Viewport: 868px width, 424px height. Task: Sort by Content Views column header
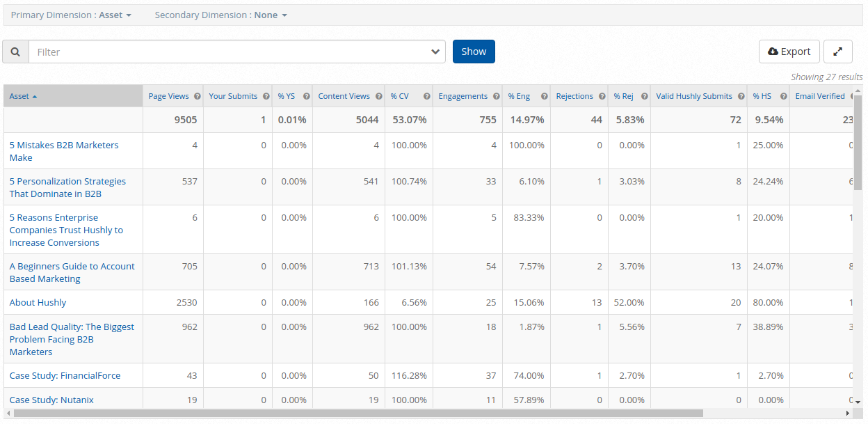point(344,96)
